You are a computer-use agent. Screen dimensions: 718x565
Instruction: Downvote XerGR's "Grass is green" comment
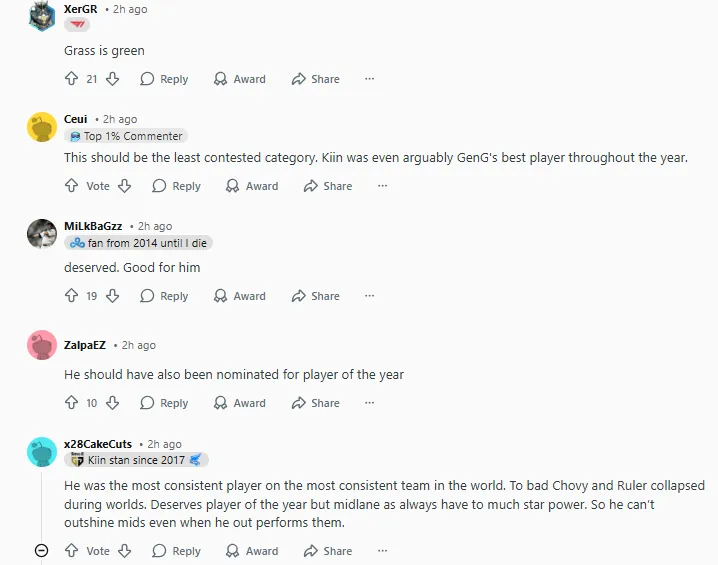[x=113, y=79]
